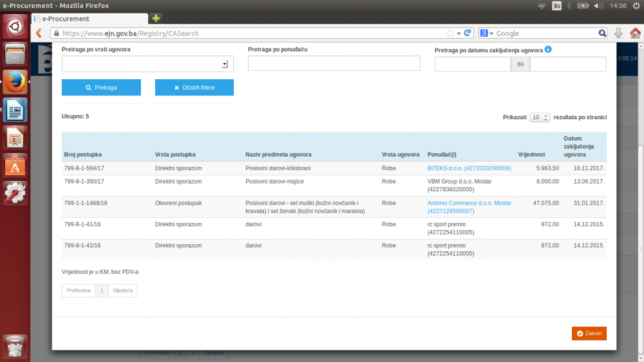Click the Broj postupka column header
This screenshot has height=362, width=644.
point(83,155)
